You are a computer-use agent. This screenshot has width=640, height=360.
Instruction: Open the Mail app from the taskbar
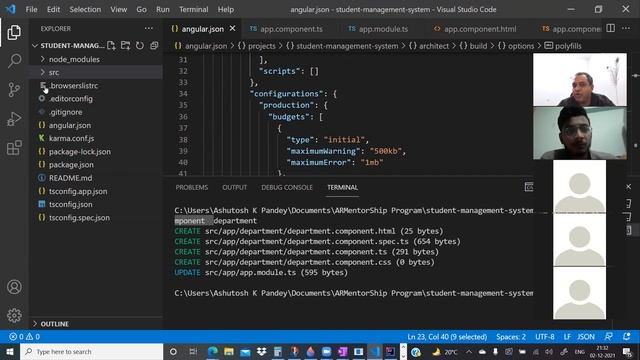245,351
